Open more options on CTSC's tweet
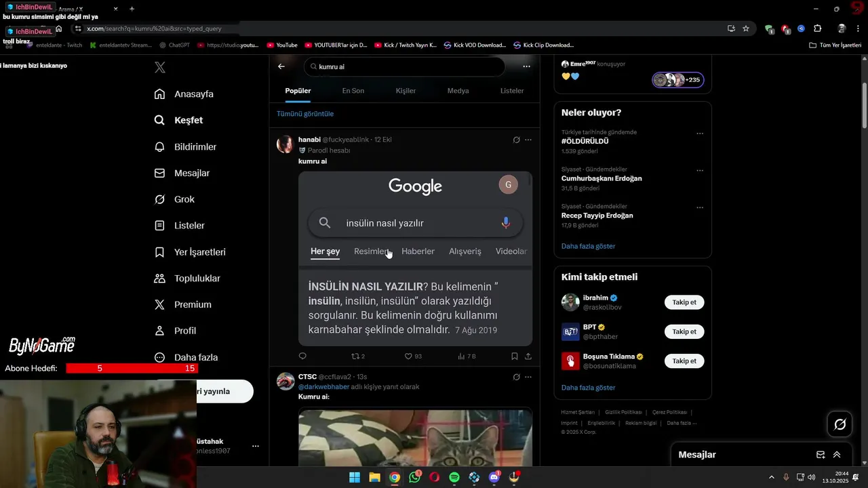Viewport: 868px width, 488px height. coord(528,377)
